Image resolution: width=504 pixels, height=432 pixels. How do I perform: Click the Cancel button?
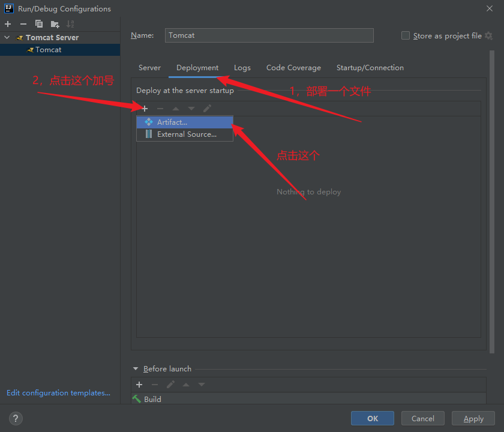(422, 418)
